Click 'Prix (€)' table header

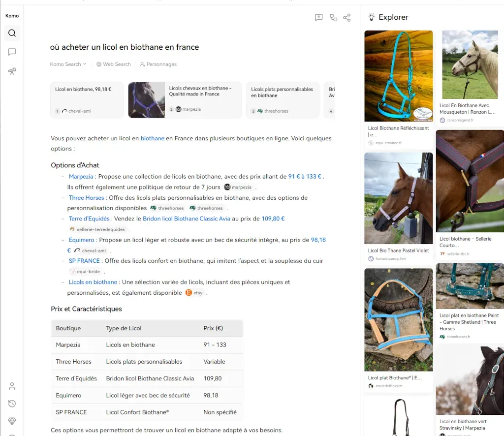[x=213, y=328]
